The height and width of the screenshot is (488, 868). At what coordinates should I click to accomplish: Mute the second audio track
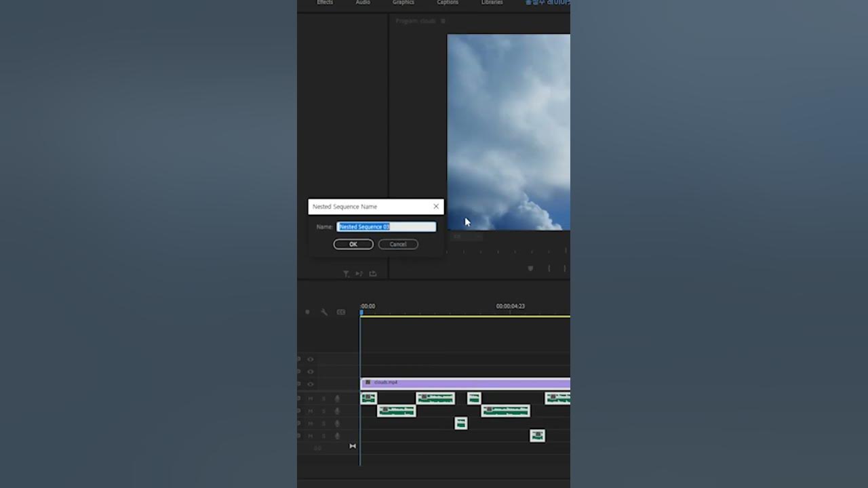[311, 411]
